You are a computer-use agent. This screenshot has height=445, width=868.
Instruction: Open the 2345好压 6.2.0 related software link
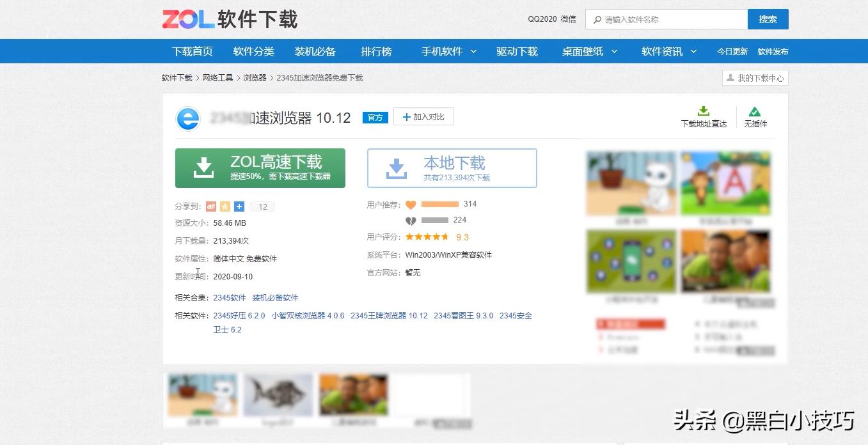[238, 315]
